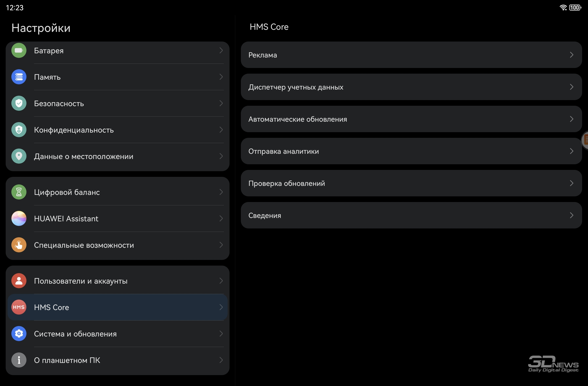
Task: Expand the Батарея row chevron
Action: pos(221,50)
